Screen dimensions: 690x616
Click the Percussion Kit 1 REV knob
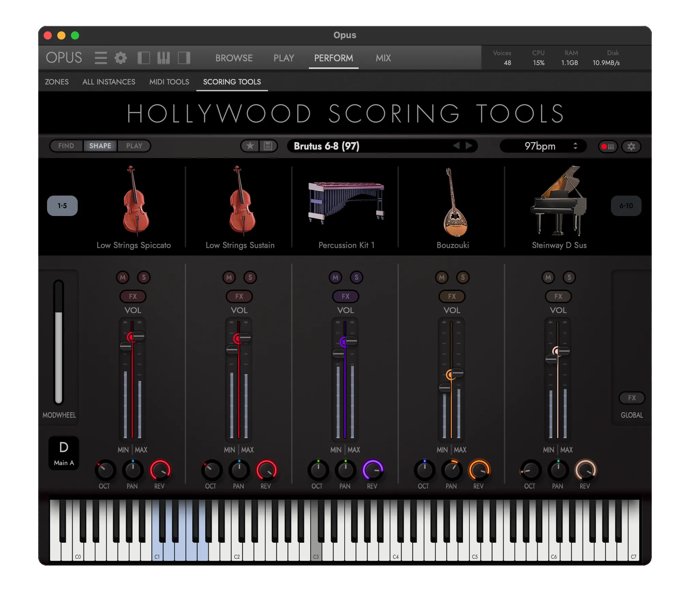click(x=373, y=471)
